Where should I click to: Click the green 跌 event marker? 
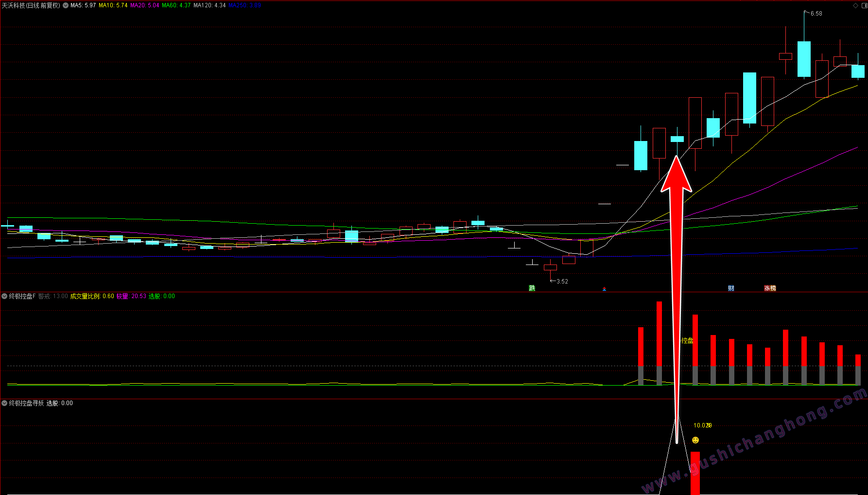click(x=532, y=288)
